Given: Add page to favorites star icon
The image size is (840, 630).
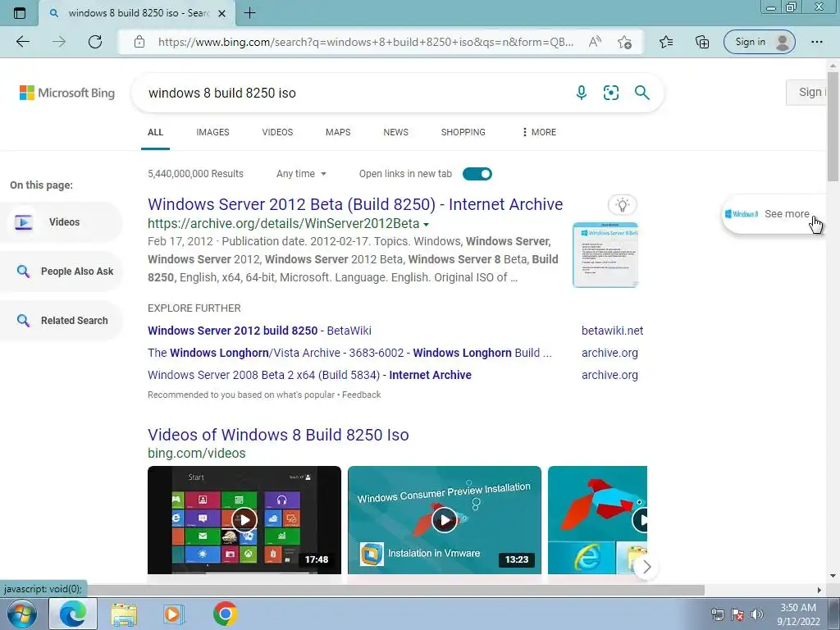Looking at the screenshot, I should [x=624, y=42].
